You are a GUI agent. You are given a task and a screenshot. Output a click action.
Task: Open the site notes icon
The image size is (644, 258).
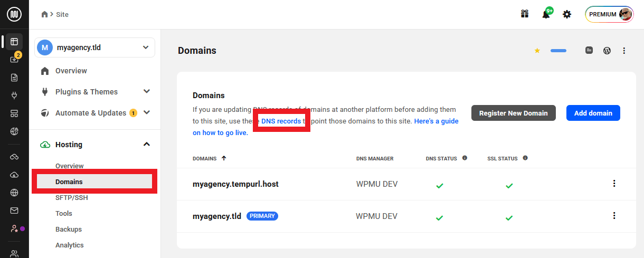coord(589,51)
